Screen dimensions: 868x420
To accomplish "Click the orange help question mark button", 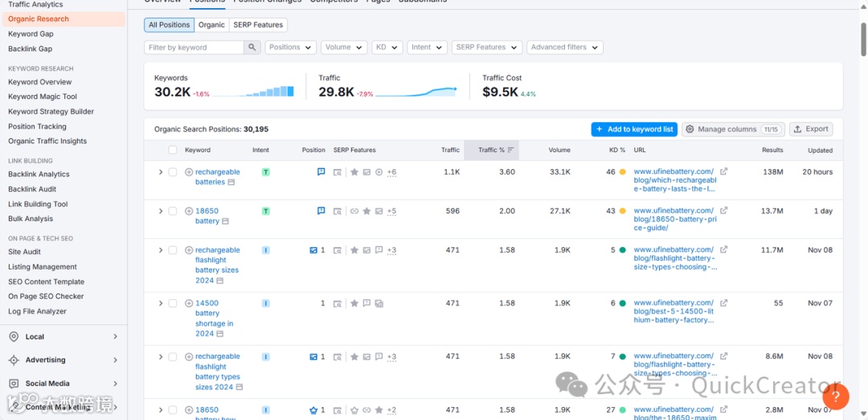I will [x=836, y=396].
